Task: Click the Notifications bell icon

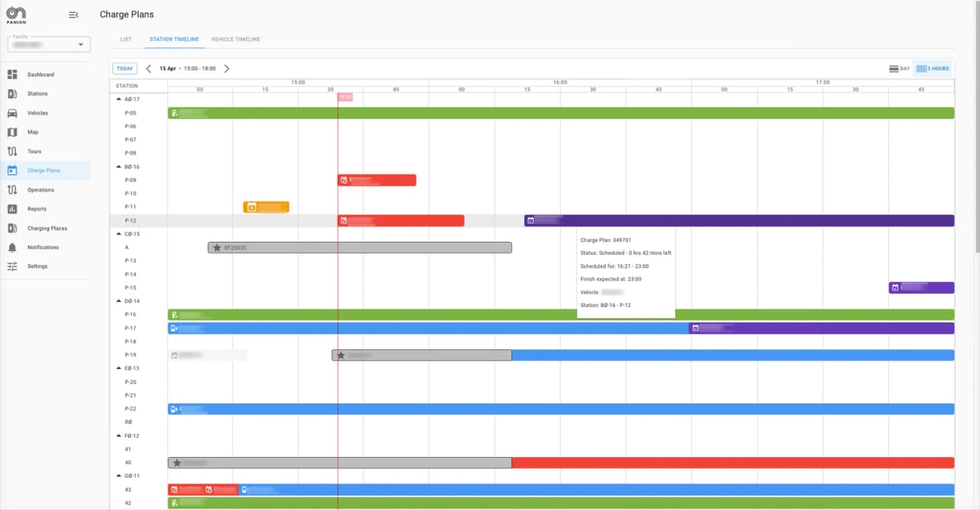Action: [12, 247]
